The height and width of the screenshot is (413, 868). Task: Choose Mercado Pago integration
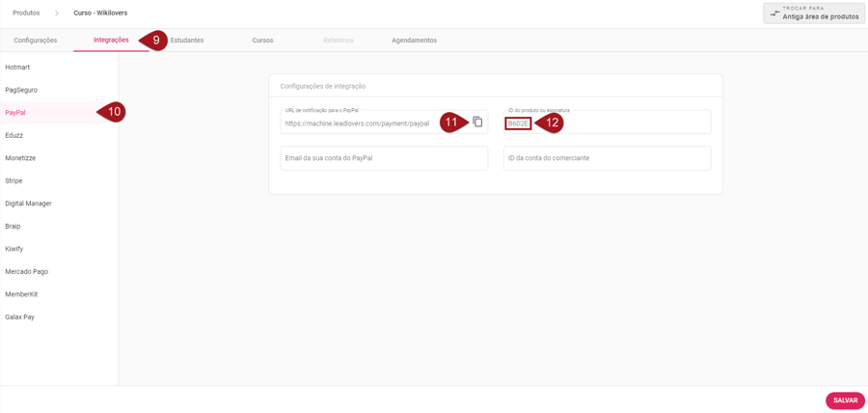click(x=26, y=272)
